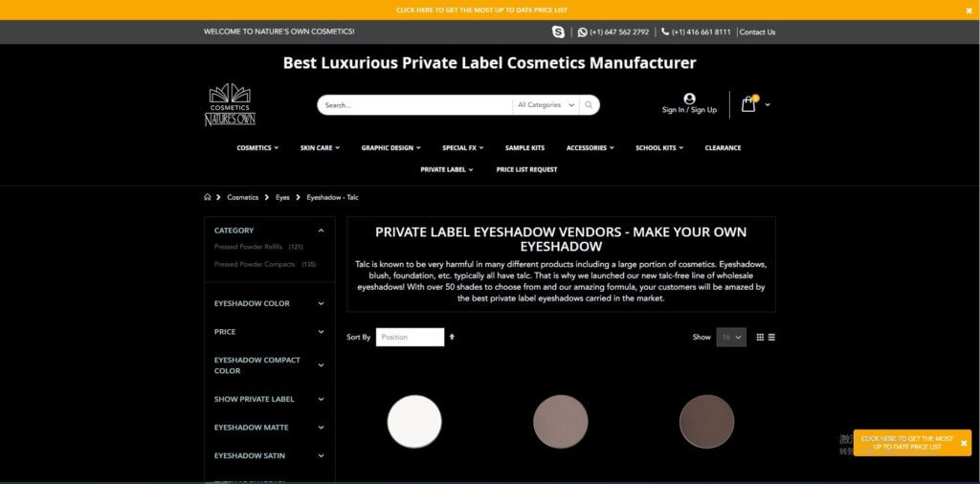980x484 pixels.
Task: Open the shopping cart icon
Action: point(748,103)
